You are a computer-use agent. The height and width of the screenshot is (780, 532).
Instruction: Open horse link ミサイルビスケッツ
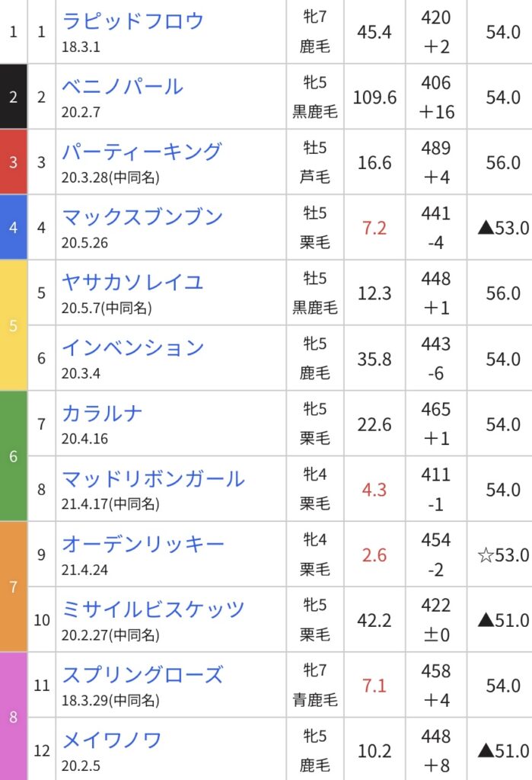tap(153, 609)
